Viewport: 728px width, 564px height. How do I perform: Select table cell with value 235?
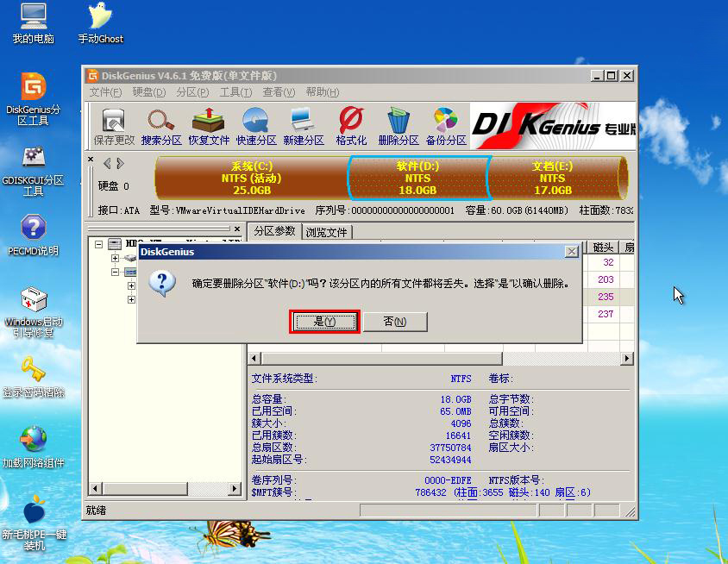pos(606,297)
